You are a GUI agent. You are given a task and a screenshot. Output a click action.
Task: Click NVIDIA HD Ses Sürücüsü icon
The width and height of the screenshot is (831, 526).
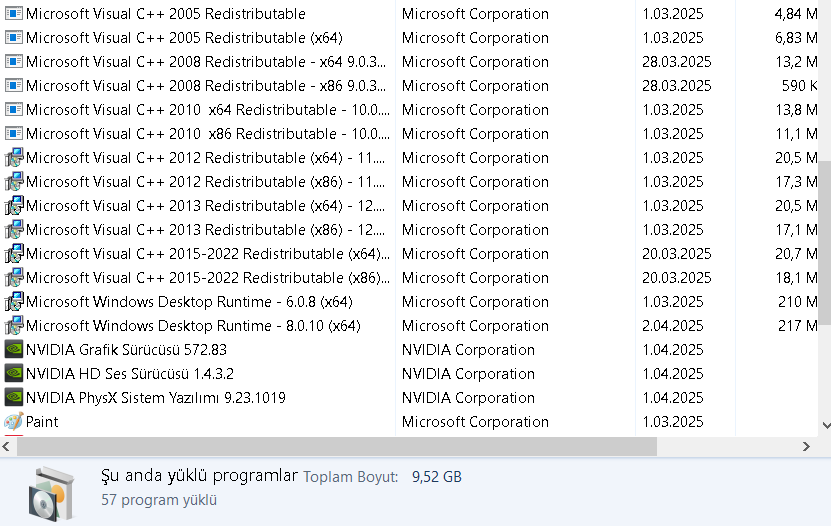click(14, 373)
